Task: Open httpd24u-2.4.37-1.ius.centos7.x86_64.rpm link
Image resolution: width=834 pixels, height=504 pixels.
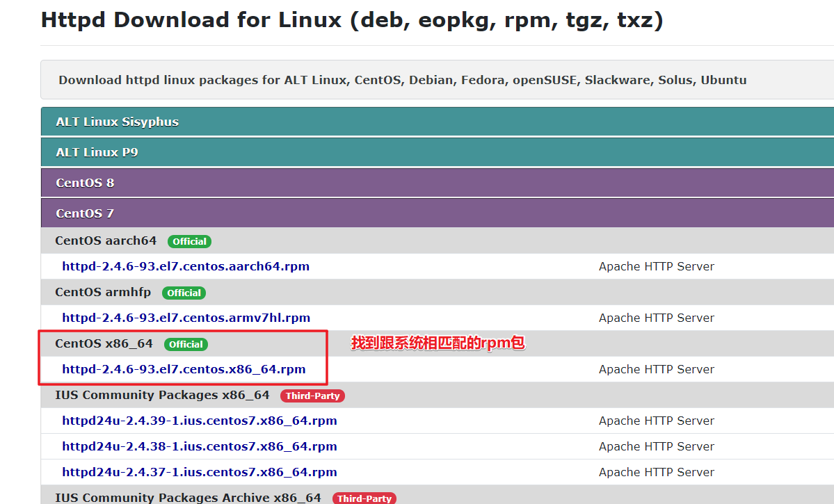Action: click(x=200, y=472)
